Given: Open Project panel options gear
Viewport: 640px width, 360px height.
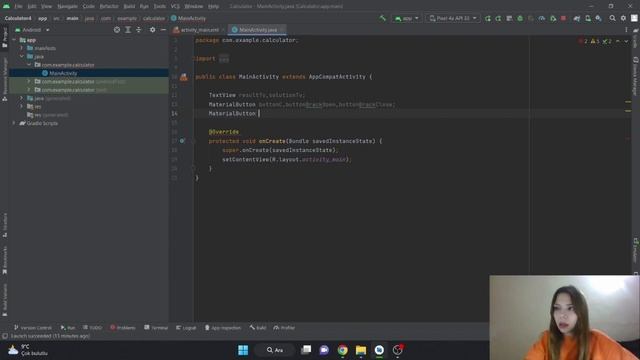Looking at the screenshot, I should pyautogui.click(x=152, y=30).
